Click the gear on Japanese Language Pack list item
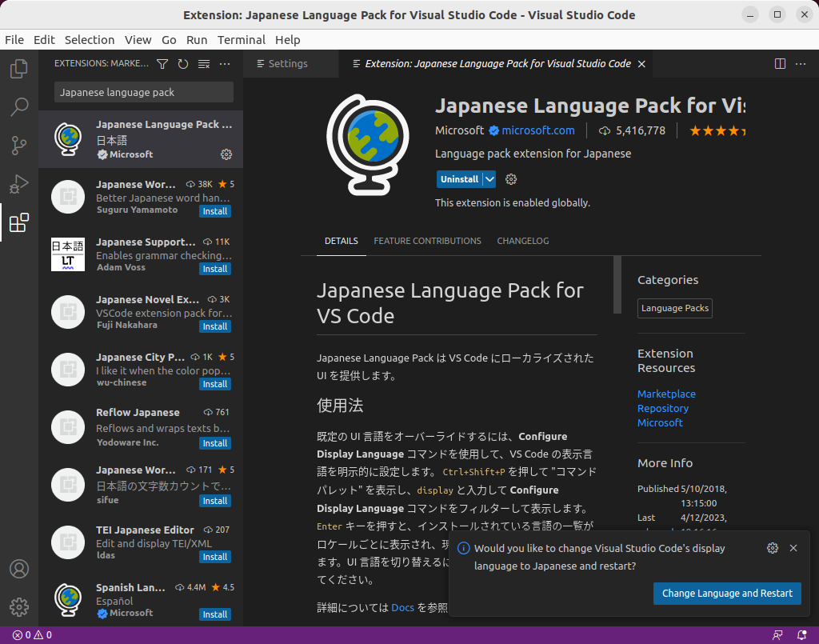The image size is (819, 644). 226,154
